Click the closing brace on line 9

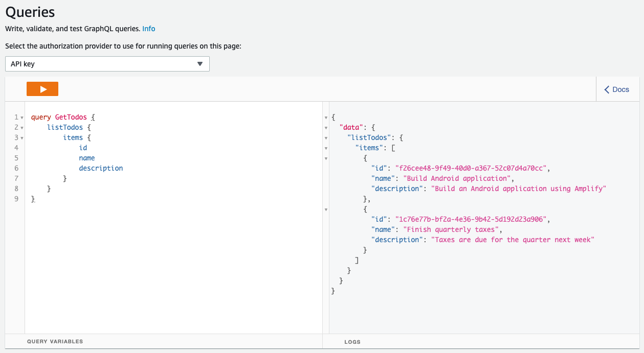coord(33,199)
